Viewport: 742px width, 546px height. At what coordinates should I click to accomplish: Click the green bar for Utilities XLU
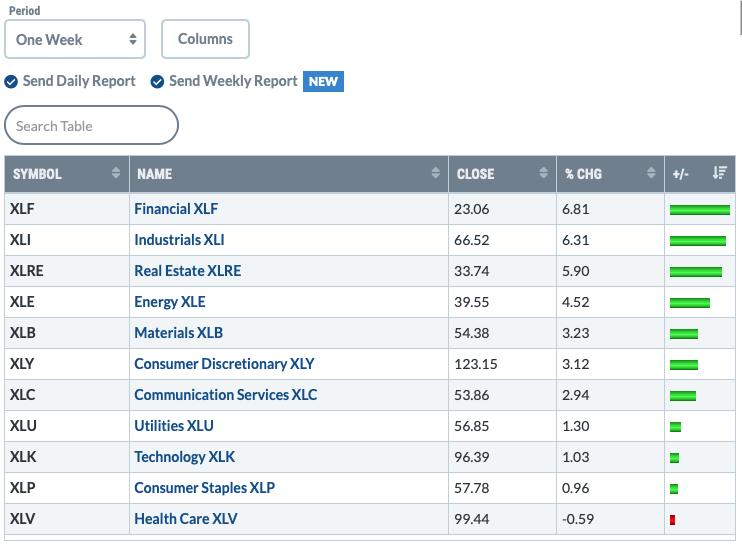[x=675, y=427]
